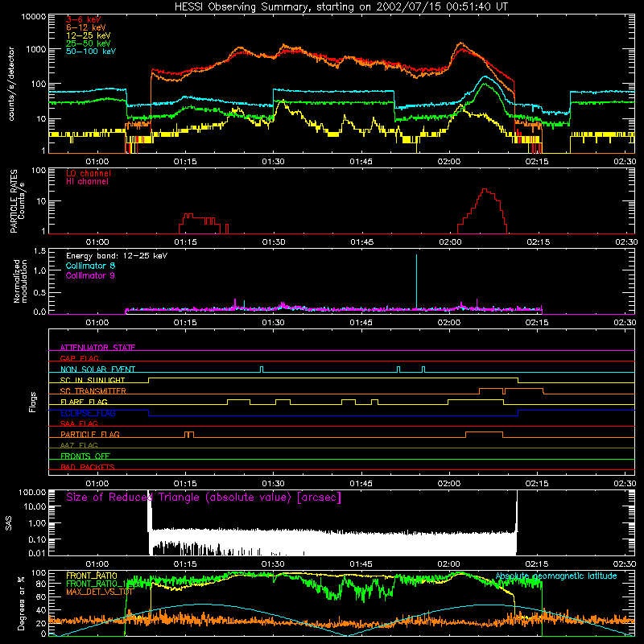
Task: Click the ECLIPSE_FLAG label
Action: (88, 413)
